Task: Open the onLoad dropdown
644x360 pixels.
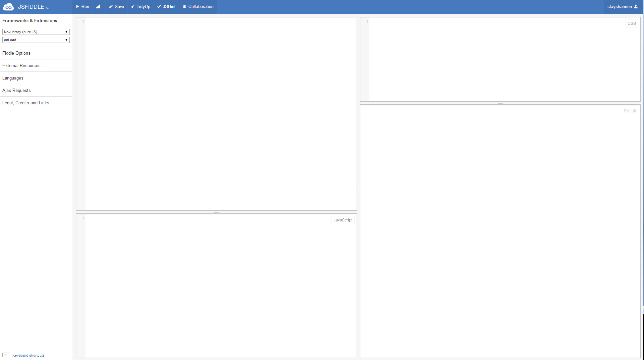Action: (36, 40)
